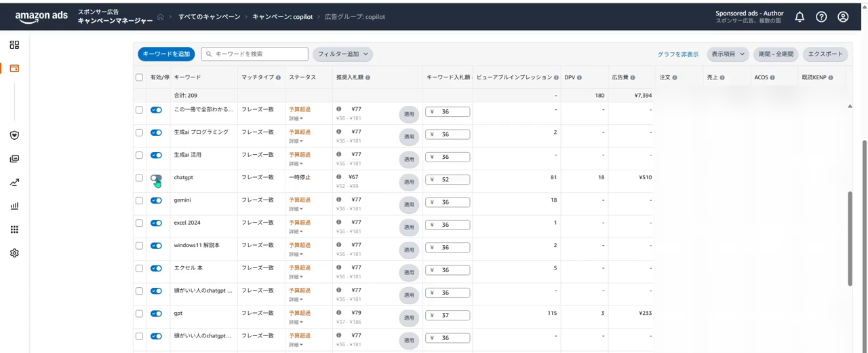The width and height of the screenshot is (868, 353).
Task: Open the 表示項目 dropdown
Action: click(728, 54)
